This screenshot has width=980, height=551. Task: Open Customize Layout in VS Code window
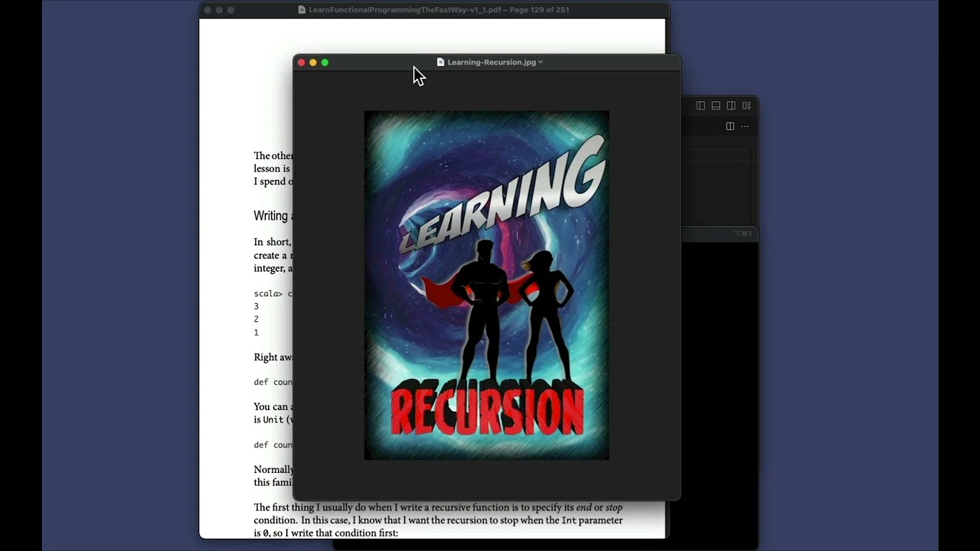click(746, 106)
